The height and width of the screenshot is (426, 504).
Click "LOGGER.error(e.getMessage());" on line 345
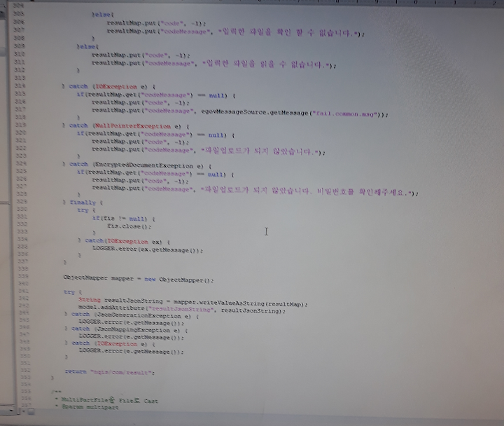click(x=131, y=322)
